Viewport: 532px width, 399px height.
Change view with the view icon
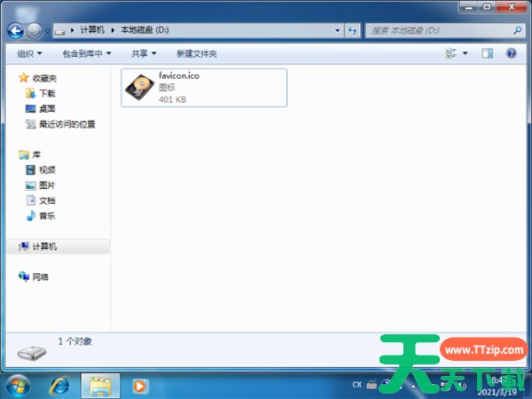click(x=451, y=53)
